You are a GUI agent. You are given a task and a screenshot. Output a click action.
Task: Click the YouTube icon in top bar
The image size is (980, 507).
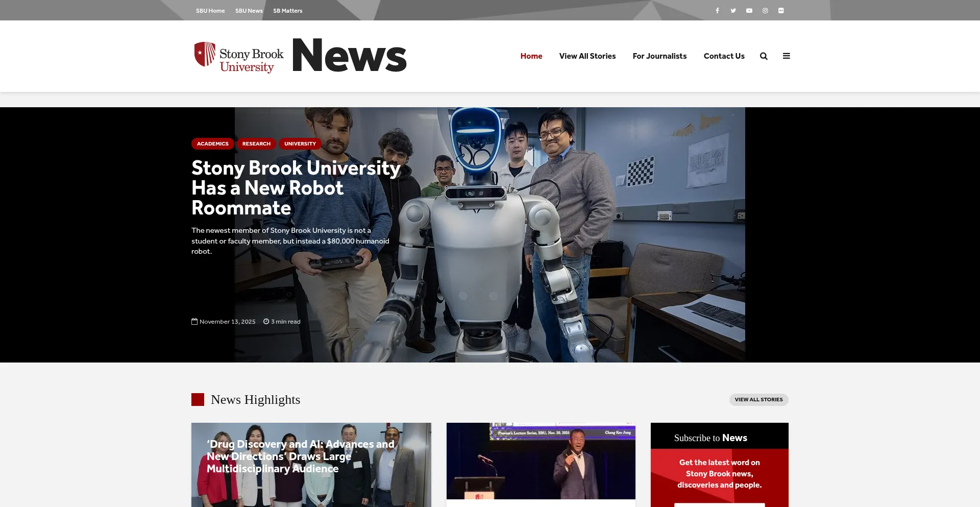click(749, 11)
